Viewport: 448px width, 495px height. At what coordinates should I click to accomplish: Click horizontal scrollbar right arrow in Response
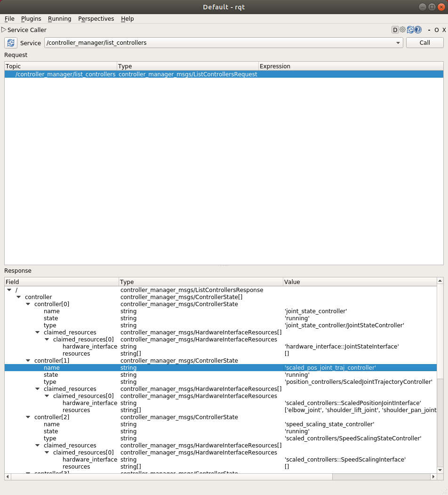pos(433,477)
